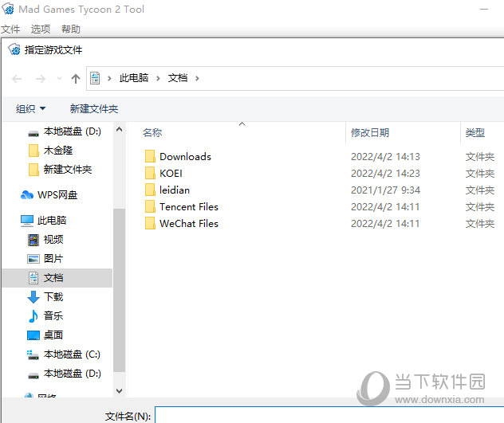Click the Downloads folder name

pyautogui.click(x=186, y=156)
